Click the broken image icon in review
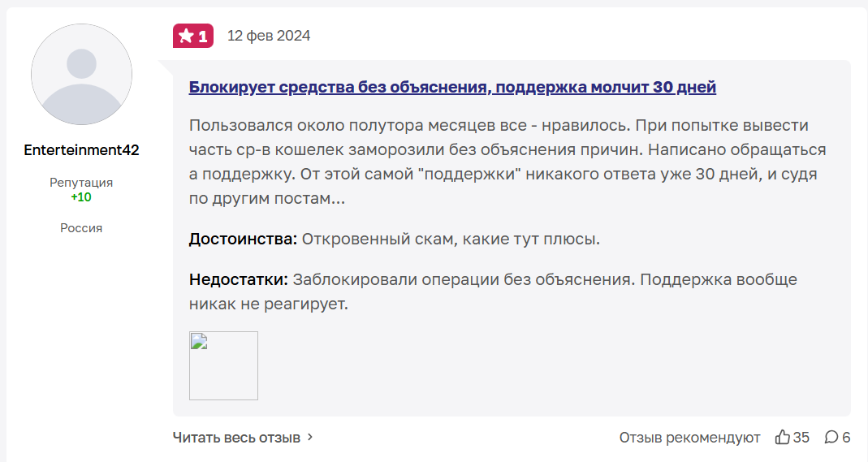This screenshot has height=462, width=868. [x=199, y=341]
